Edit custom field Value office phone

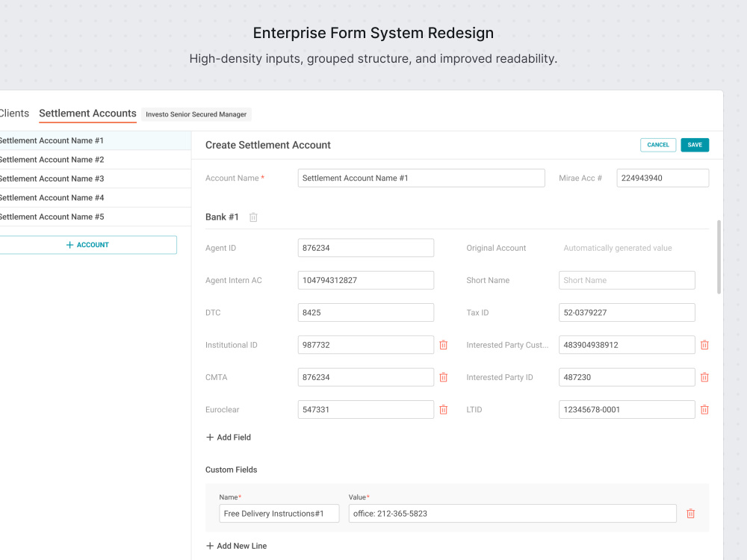click(x=512, y=514)
